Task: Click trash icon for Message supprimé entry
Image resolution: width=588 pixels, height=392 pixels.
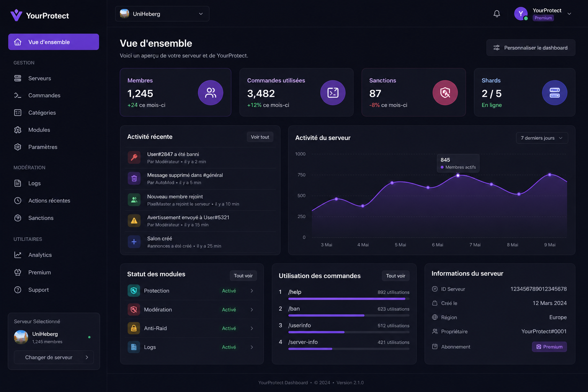Action: [134, 178]
